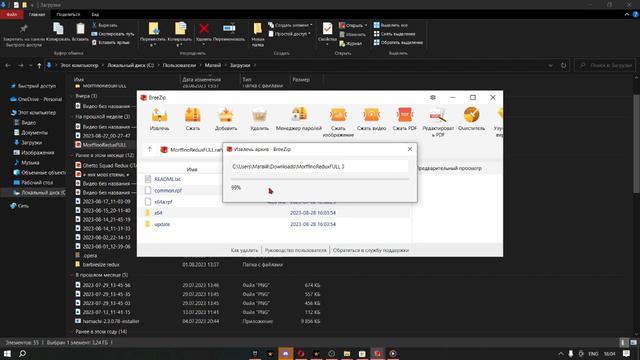The width and height of the screenshot is (640, 360).
Task: Refresh the Explorer folder view
Action: click(x=564, y=65)
